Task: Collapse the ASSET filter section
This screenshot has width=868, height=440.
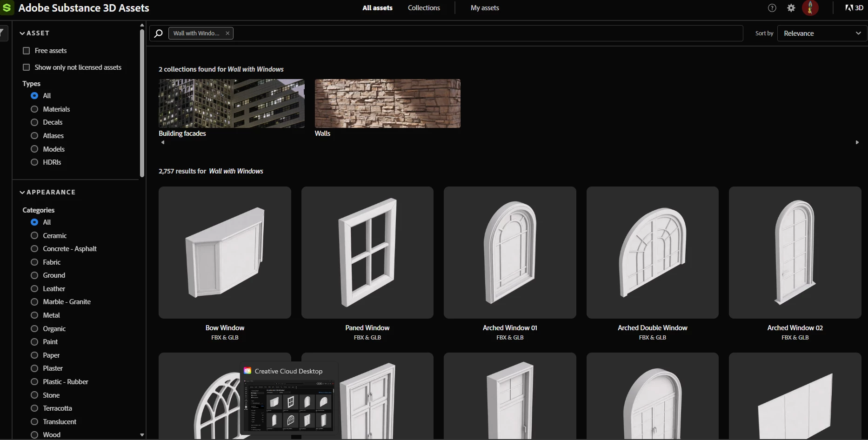Action: (x=34, y=33)
